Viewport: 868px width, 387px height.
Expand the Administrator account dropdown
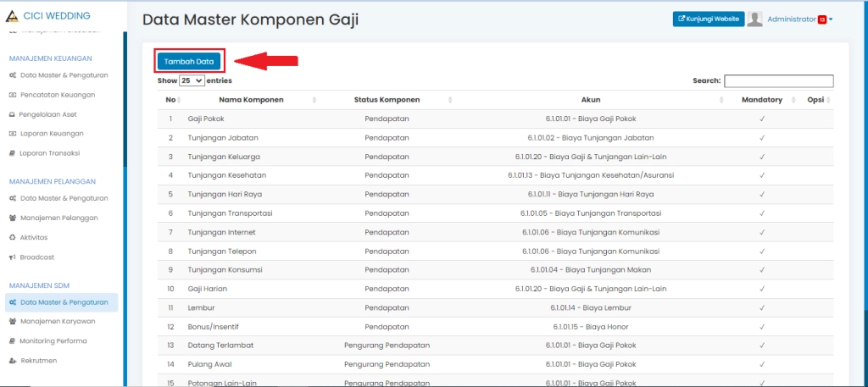tap(831, 19)
